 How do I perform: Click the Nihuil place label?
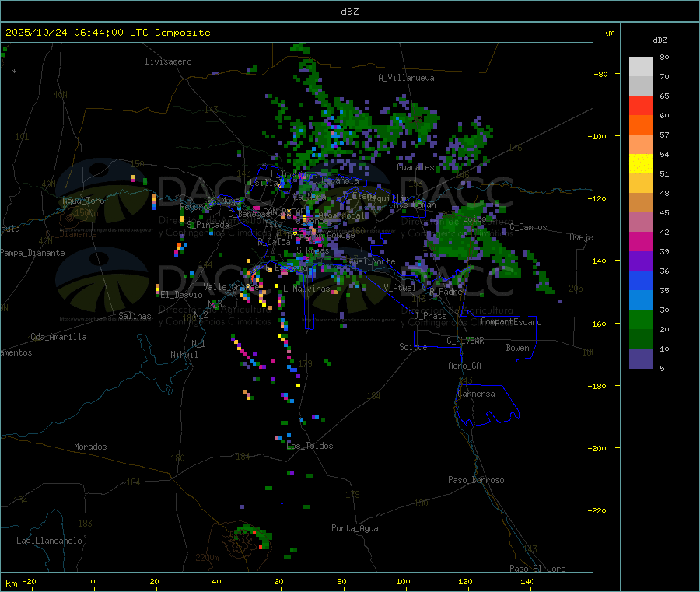pos(184,355)
